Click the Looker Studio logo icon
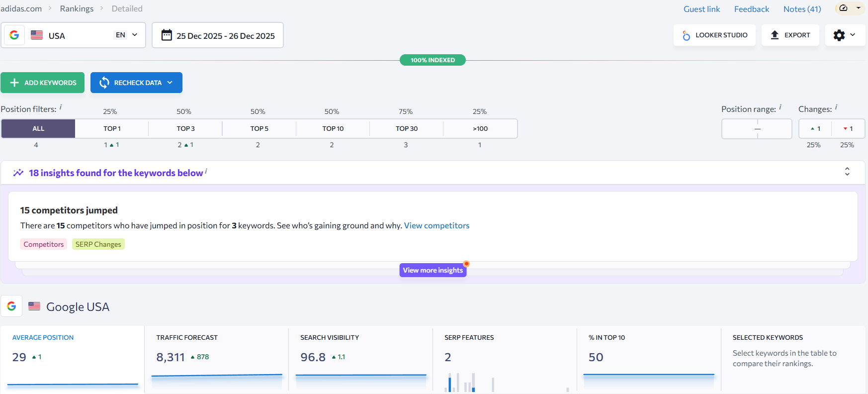The image size is (868, 394). point(687,35)
